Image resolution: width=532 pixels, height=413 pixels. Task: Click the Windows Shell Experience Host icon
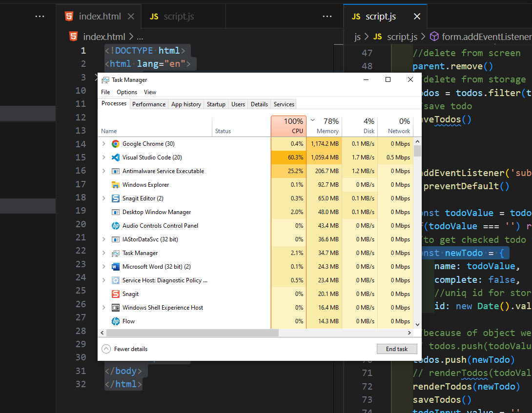click(115, 308)
